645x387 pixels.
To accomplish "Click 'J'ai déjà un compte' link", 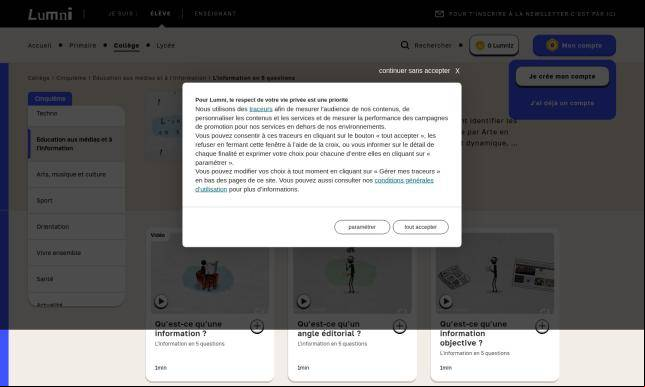I will click(x=562, y=103).
